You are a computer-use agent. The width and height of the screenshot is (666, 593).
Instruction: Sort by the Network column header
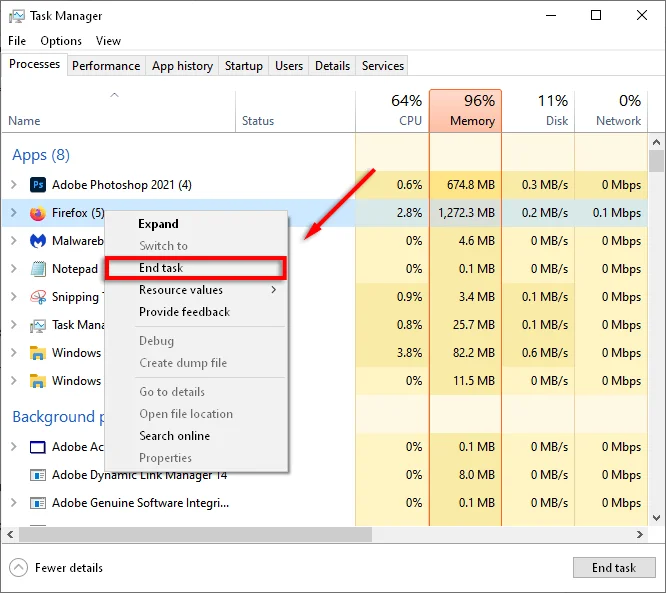coord(611,110)
